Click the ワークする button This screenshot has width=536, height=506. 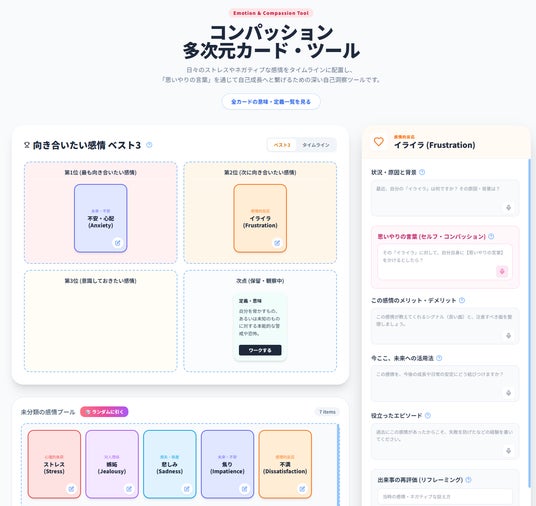[x=260, y=350]
